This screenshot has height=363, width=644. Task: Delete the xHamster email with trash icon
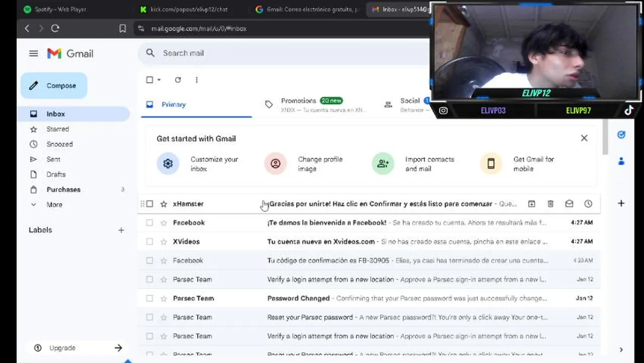(x=550, y=204)
